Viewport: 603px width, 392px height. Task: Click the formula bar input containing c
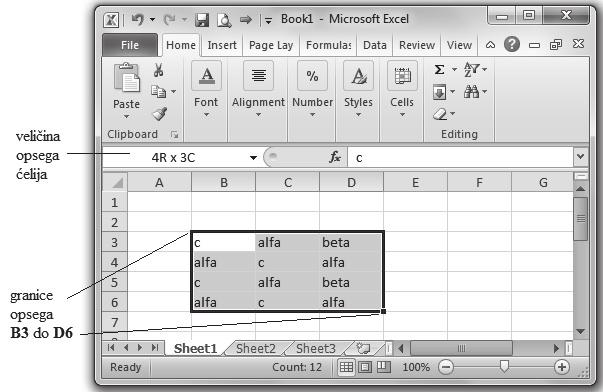coord(460,158)
